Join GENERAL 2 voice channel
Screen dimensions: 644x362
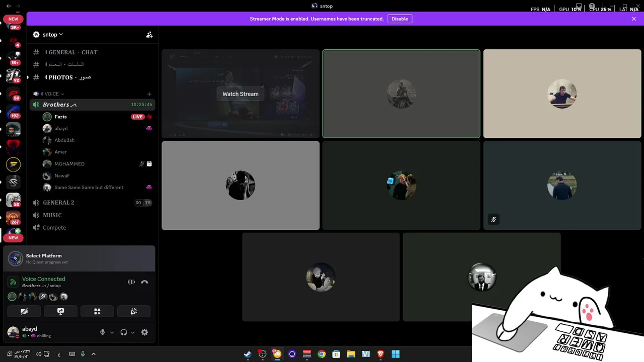[x=92, y=203]
